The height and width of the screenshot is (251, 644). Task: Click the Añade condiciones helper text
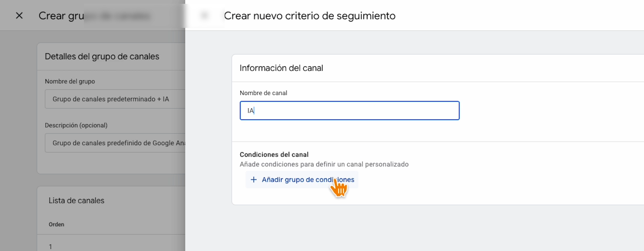[324, 164]
